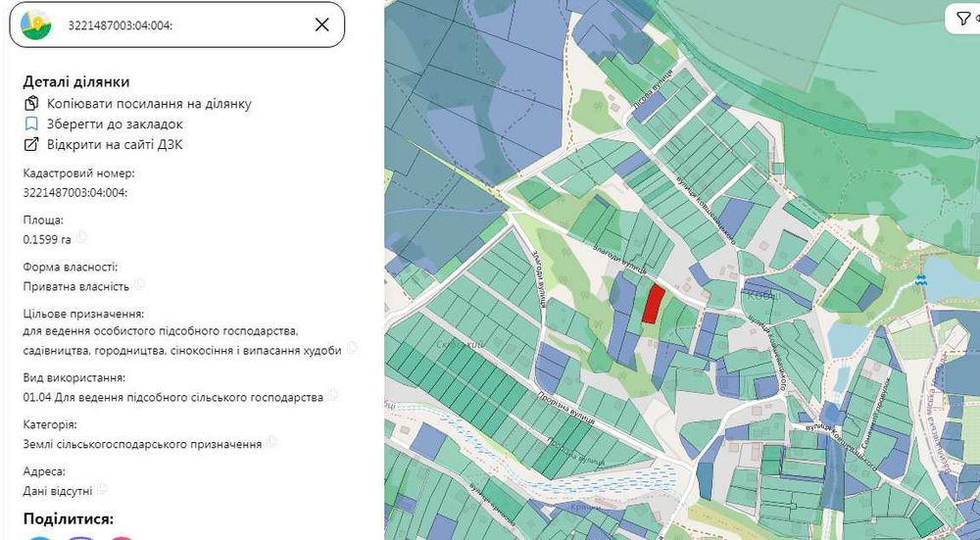Click the save to bookmarks icon

[31, 124]
